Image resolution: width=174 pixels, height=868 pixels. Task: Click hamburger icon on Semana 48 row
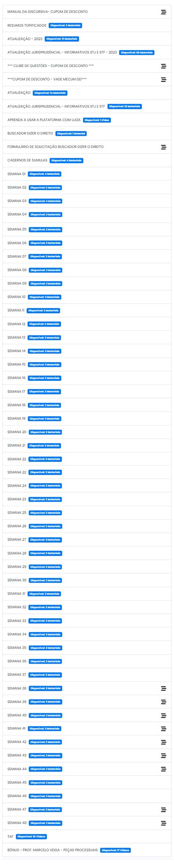tap(163, 823)
